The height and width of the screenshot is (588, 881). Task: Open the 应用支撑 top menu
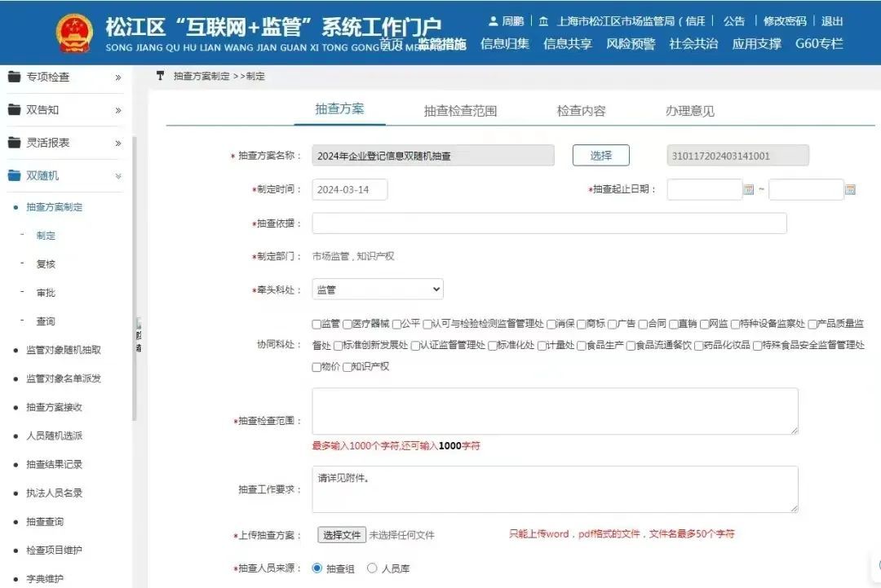coord(756,44)
